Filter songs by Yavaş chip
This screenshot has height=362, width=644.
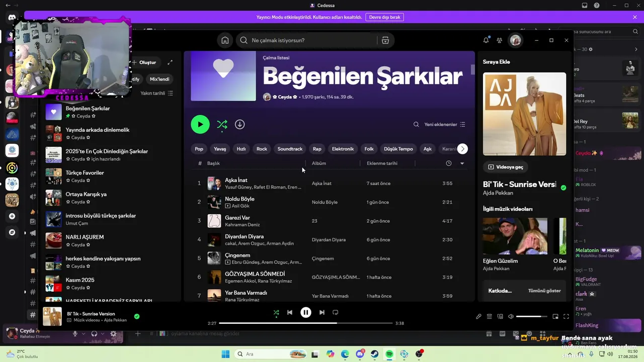tap(220, 149)
